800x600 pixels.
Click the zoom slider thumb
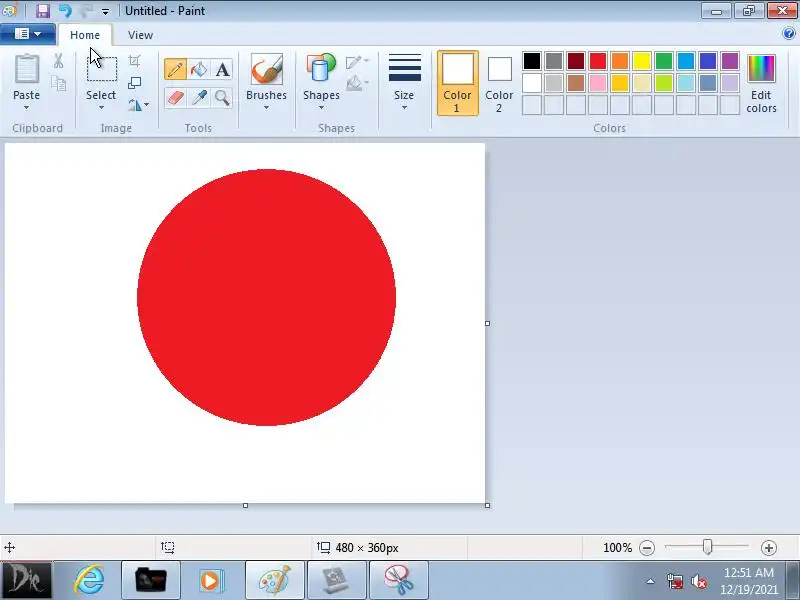pyautogui.click(x=707, y=547)
